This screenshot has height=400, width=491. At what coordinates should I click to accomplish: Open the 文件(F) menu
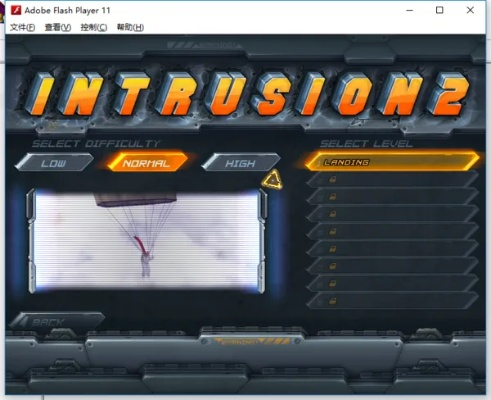22,27
